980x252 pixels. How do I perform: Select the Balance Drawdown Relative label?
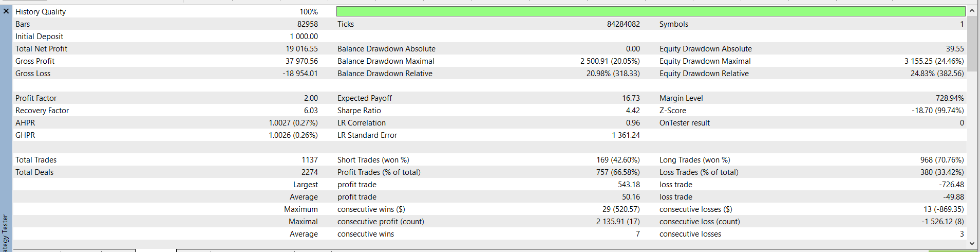pyautogui.click(x=385, y=74)
